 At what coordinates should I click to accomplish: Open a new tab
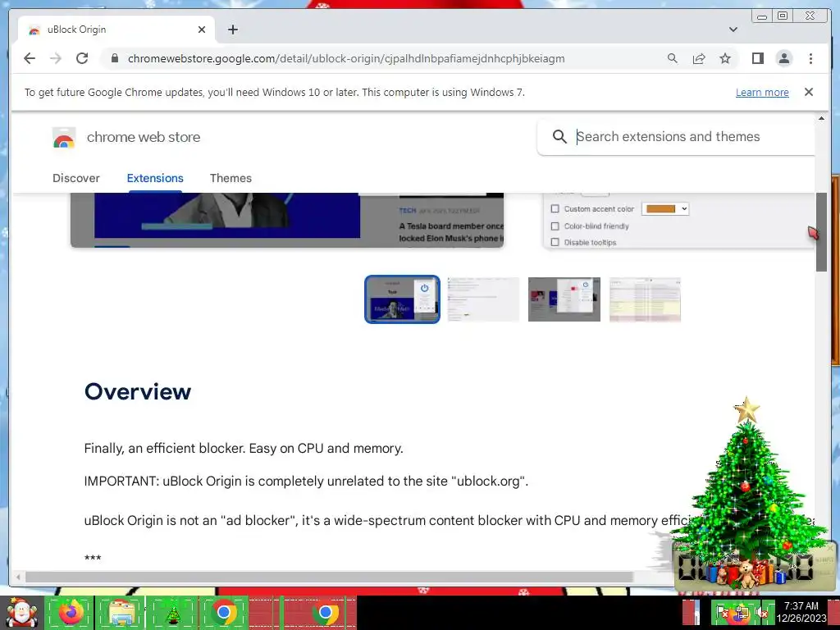tap(232, 30)
